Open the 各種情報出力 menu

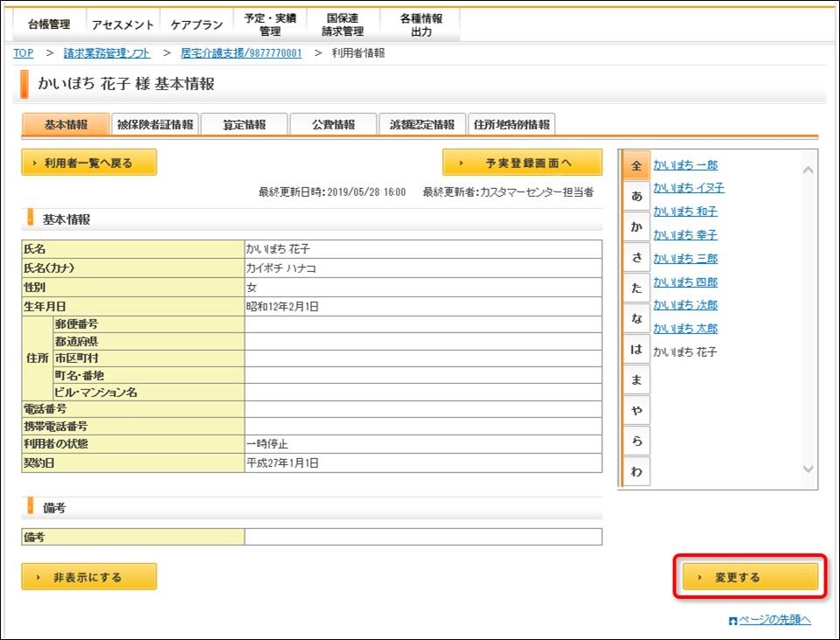[x=421, y=24]
